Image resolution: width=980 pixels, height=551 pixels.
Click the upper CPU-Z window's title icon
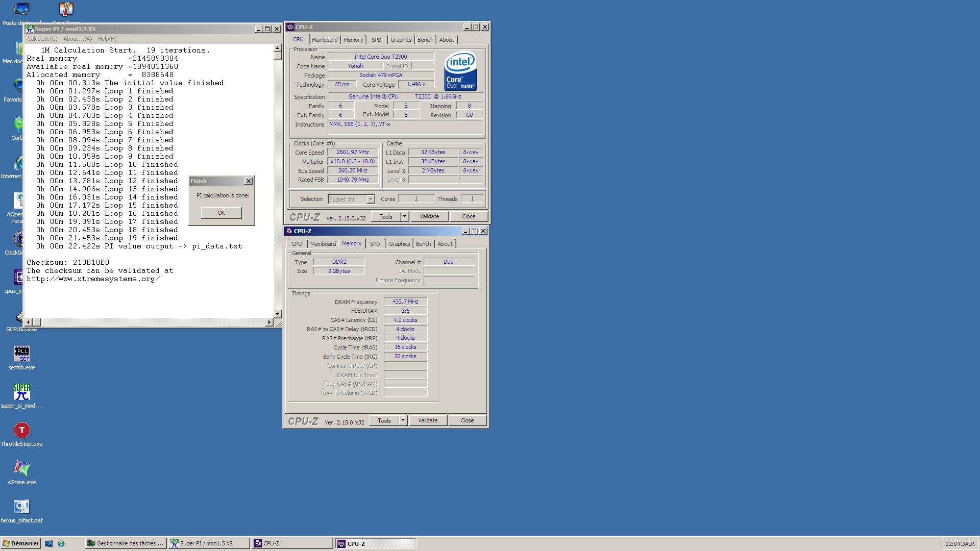(290, 27)
